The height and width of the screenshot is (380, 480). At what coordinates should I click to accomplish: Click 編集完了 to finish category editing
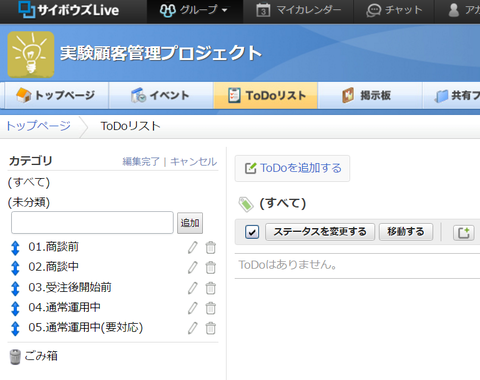(x=141, y=162)
